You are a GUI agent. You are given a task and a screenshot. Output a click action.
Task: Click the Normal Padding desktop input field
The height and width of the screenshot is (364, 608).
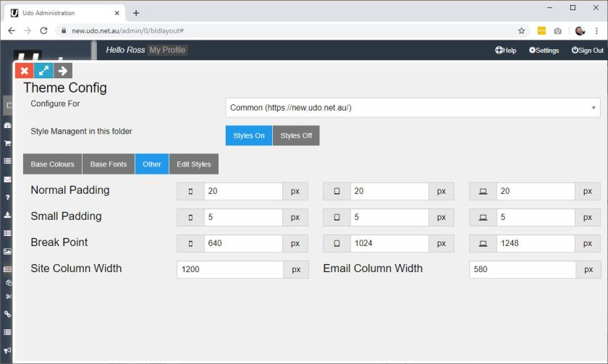[x=536, y=191]
